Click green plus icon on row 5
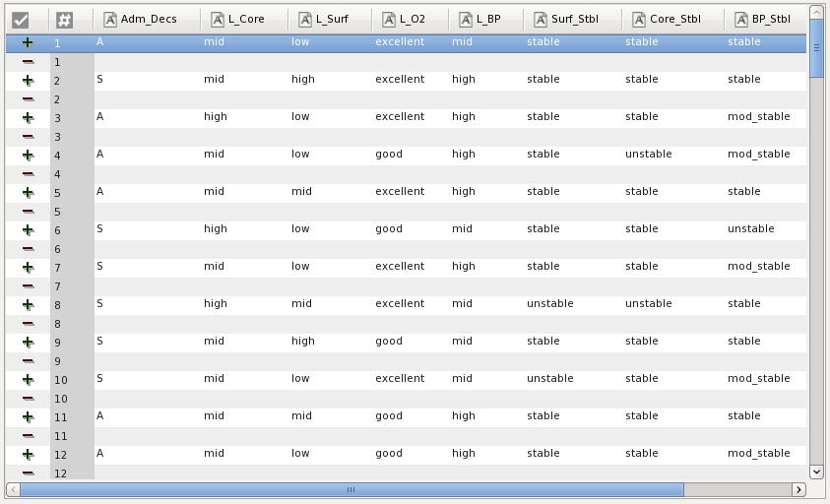 tap(28, 193)
